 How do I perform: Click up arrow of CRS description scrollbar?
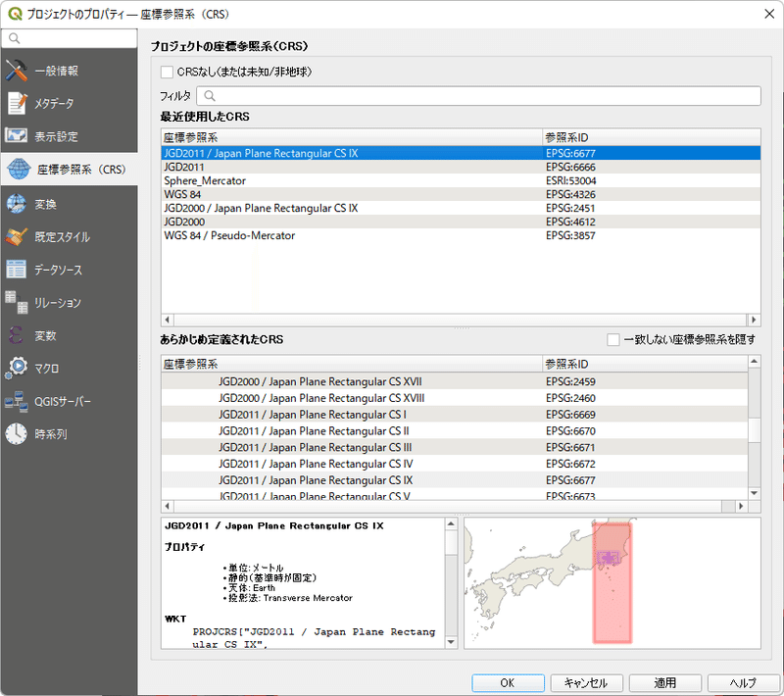tap(451, 524)
